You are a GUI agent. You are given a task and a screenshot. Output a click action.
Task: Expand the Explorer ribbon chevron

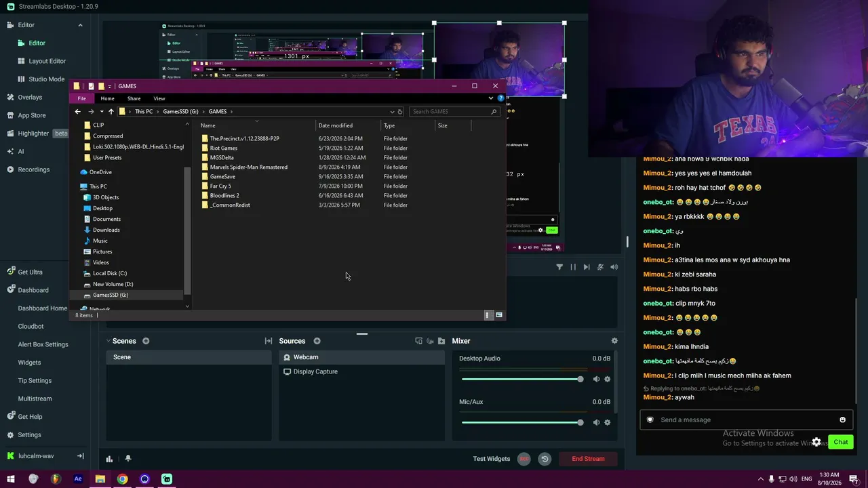pyautogui.click(x=491, y=98)
